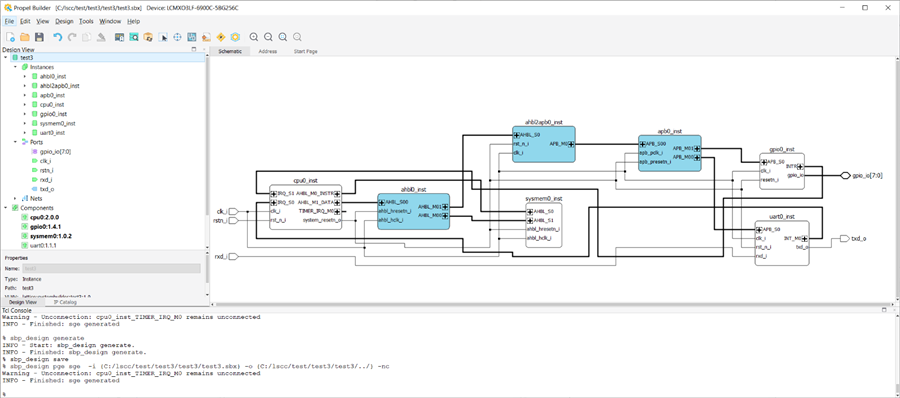Click the grayed last zoom magnifier icon
This screenshot has height=398, width=900.
297,37
